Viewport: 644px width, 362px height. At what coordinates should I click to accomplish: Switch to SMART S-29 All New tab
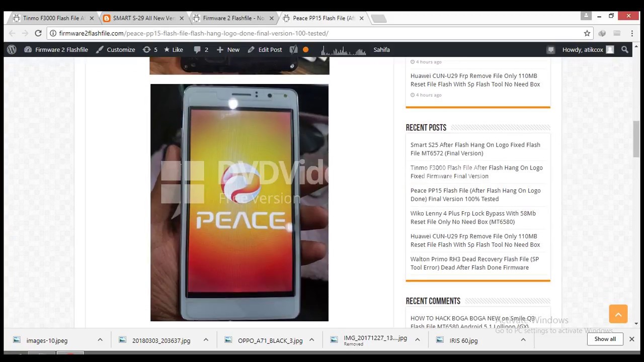point(144,18)
